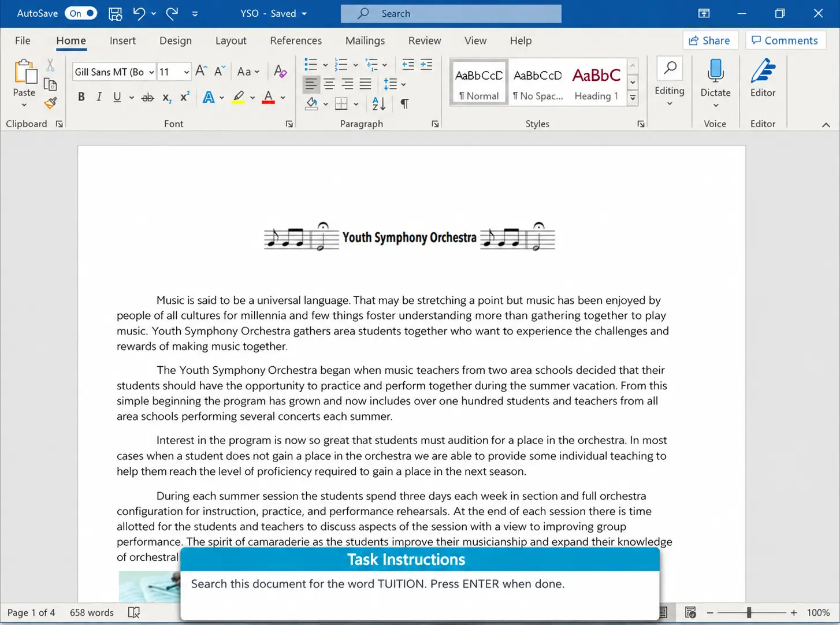
Task: Clear all formatting with eraser icon
Action: pos(280,71)
